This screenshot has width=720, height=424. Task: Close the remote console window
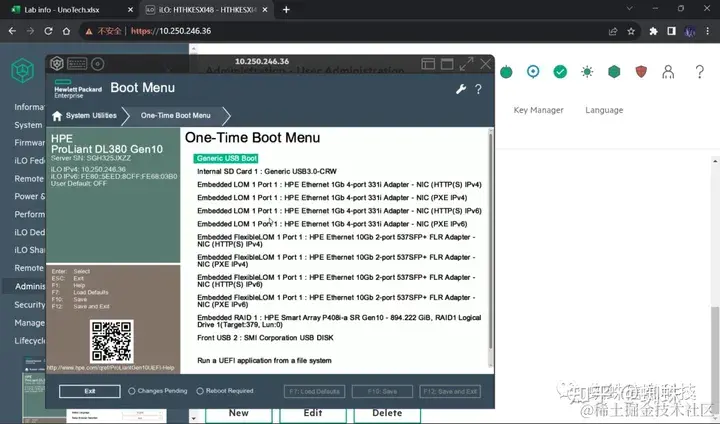click(x=485, y=64)
